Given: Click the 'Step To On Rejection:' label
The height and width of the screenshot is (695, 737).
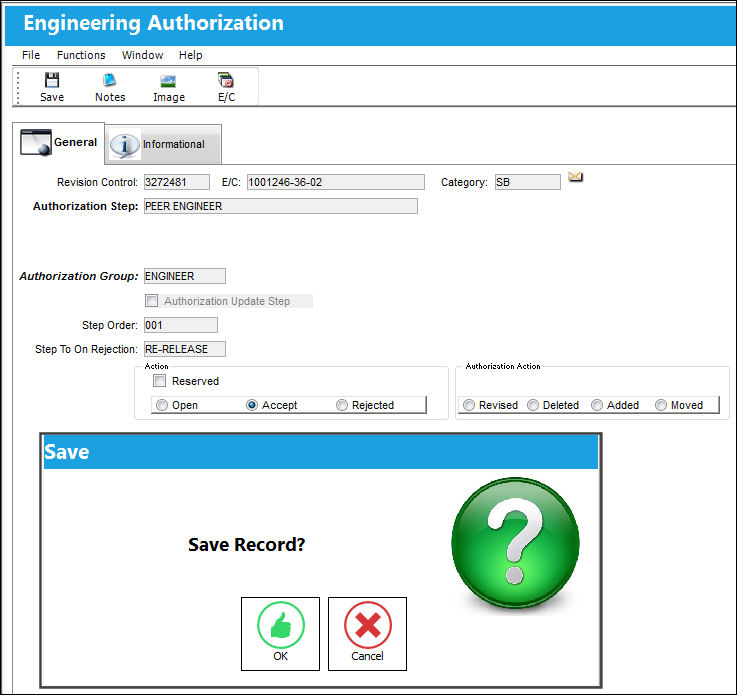Looking at the screenshot, I should pyautogui.click(x=86, y=349).
